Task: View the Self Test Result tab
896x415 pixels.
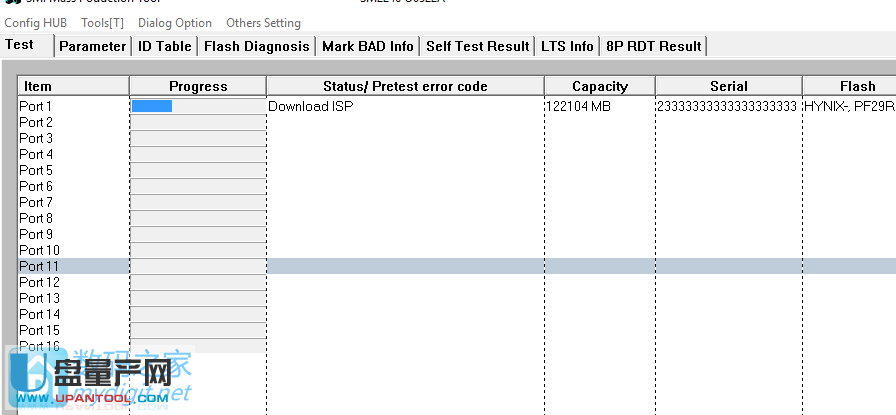Action: click(x=478, y=46)
